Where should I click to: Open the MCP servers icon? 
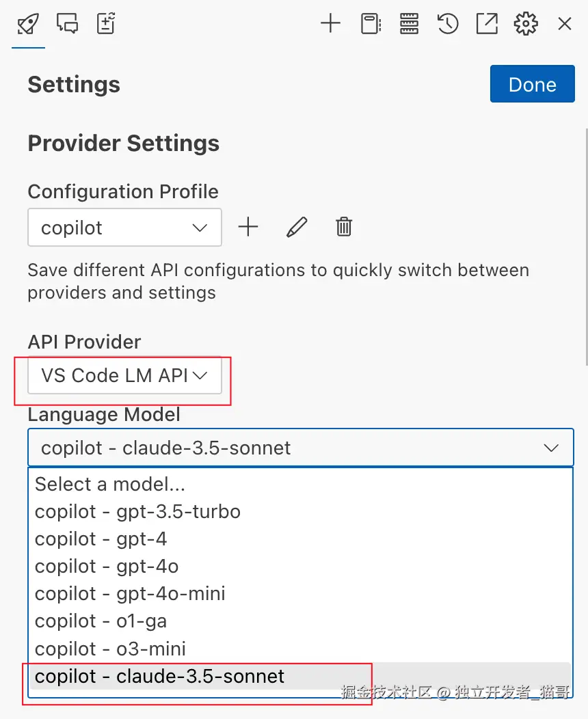pos(409,24)
